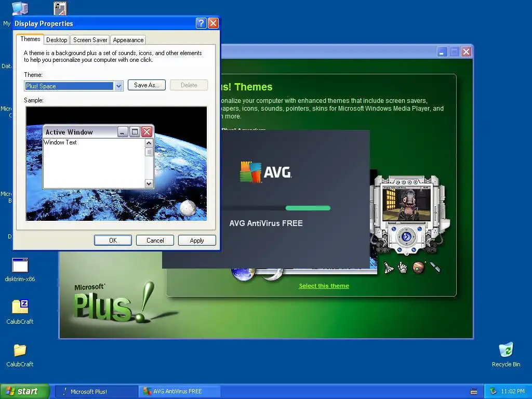The image size is (532, 399).
Task: Click the sample window scrollbar down arrow
Action: pos(149,183)
